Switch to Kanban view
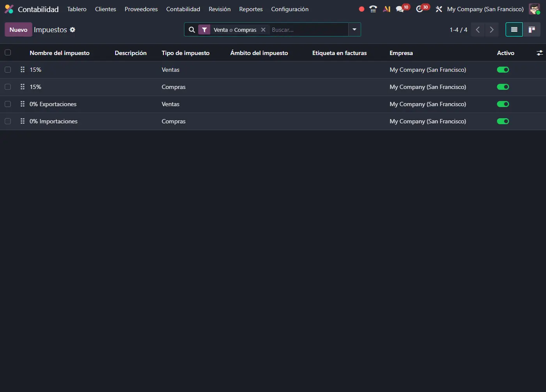This screenshot has height=392, width=546. point(532,30)
